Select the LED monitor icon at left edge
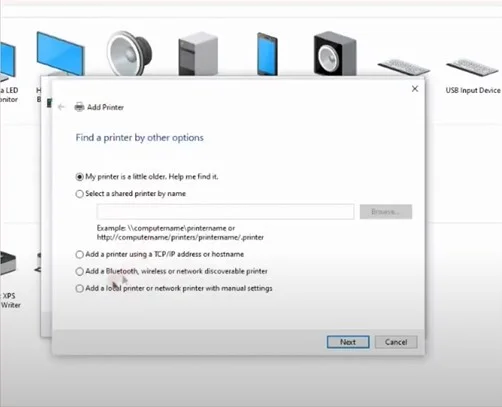Screen dimensions: 502x407 click(7, 62)
